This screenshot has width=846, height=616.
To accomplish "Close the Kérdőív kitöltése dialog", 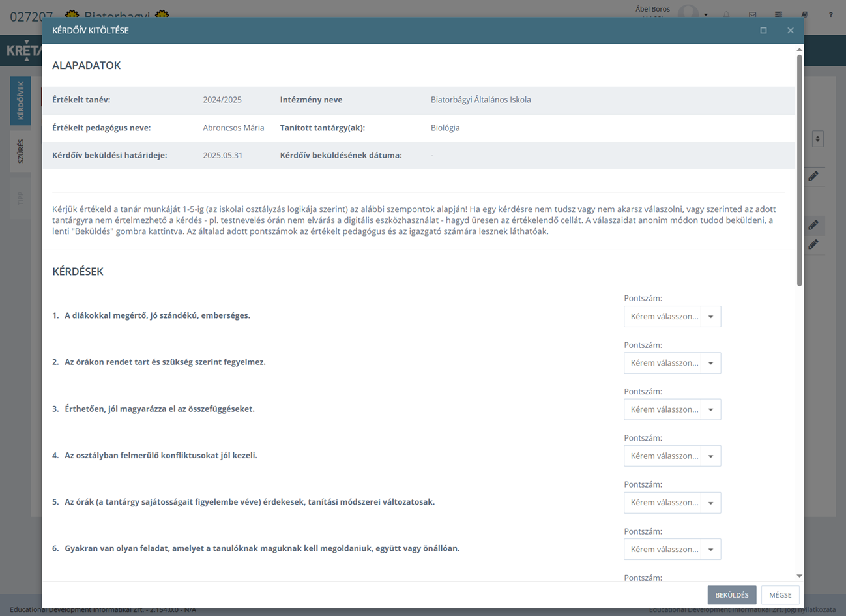I will coord(790,31).
